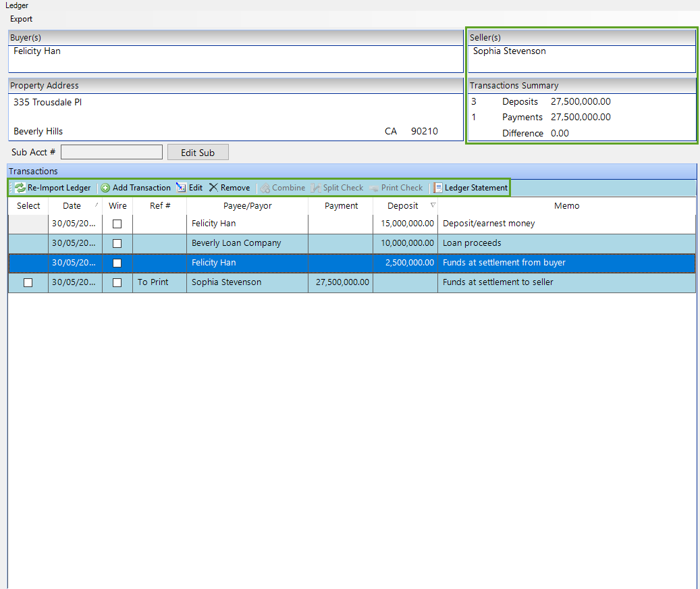Click the Payee/Payor column header
This screenshot has width=700, height=589.
click(247, 206)
